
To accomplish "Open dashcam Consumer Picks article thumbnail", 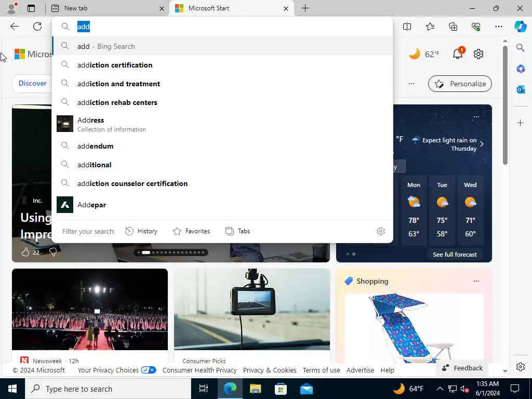I will (x=252, y=309).
